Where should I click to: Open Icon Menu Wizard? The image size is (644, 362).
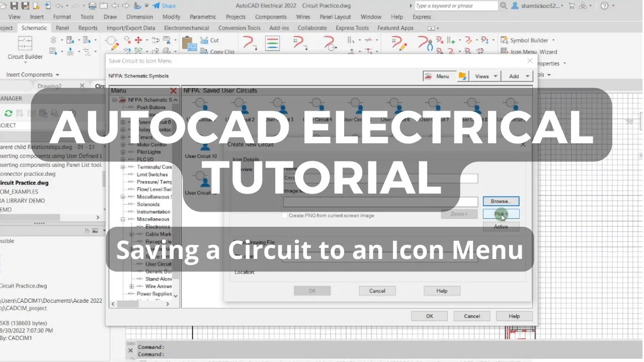[x=529, y=51]
